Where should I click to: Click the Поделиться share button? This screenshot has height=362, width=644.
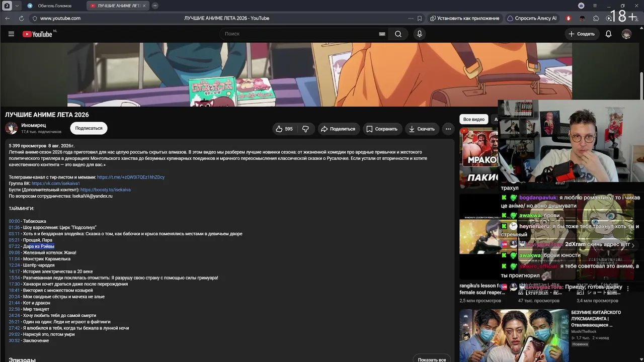338,129
